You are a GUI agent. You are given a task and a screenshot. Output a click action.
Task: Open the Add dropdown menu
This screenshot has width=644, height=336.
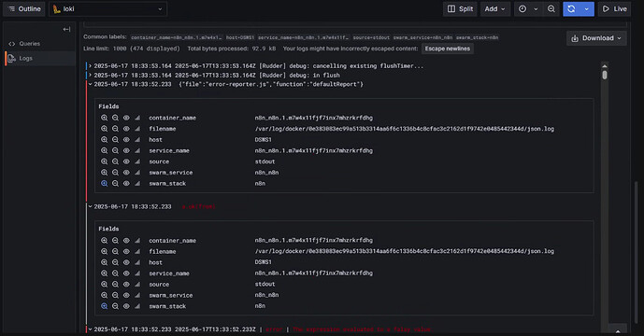coord(494,9)
